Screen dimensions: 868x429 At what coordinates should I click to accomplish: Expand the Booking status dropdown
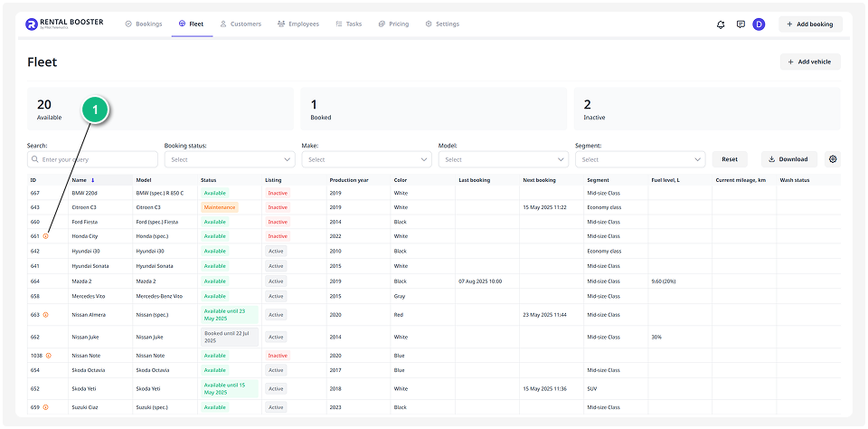[x=229, y=159]
